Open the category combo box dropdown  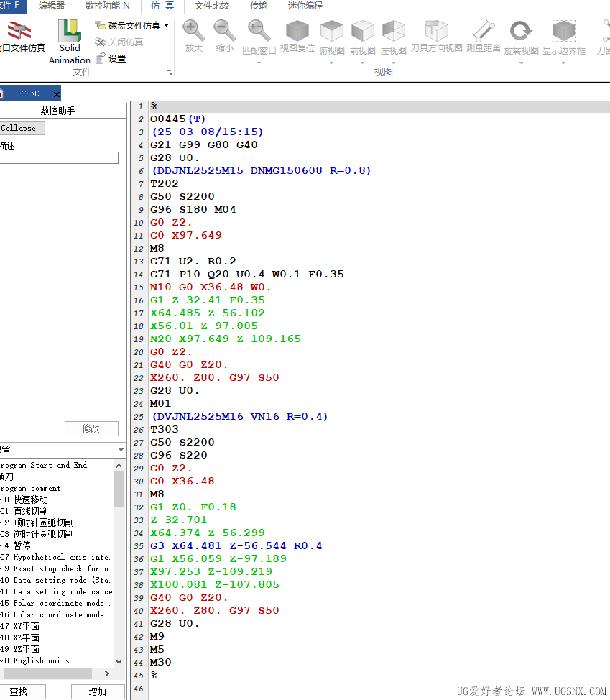121,450
